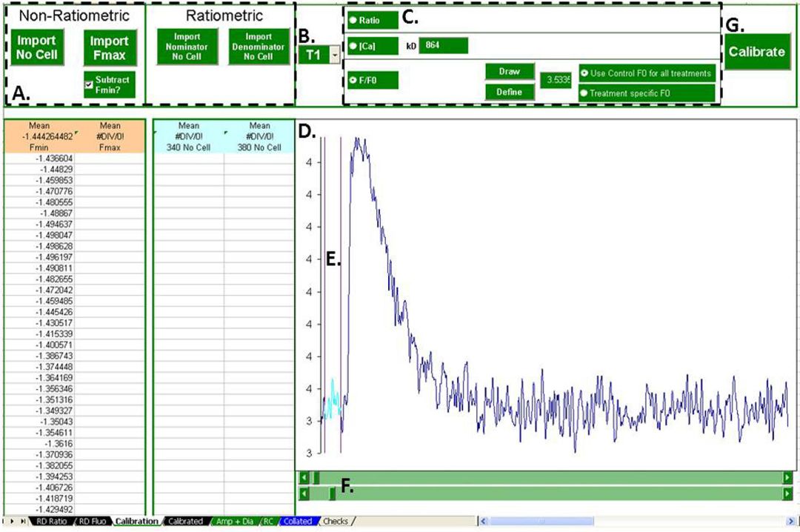Select the [Ca] radio option
The image size is (800, 532).
(353, 47)
